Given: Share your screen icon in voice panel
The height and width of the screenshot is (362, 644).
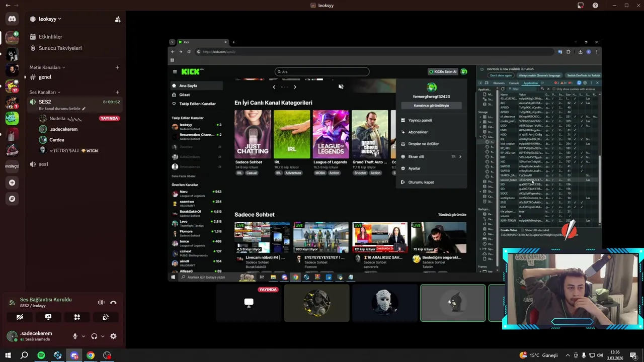Looking at the screenshot, I should 48,317.
